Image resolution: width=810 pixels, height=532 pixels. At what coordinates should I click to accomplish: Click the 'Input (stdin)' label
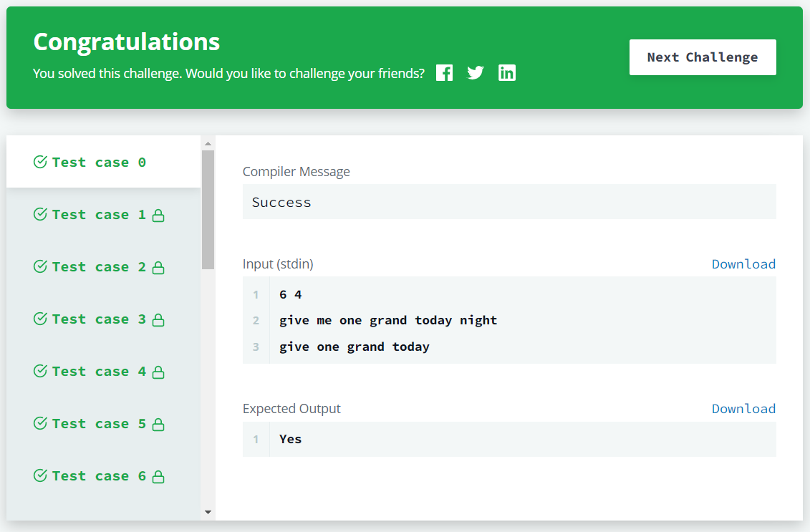click(x=278, y=264)
